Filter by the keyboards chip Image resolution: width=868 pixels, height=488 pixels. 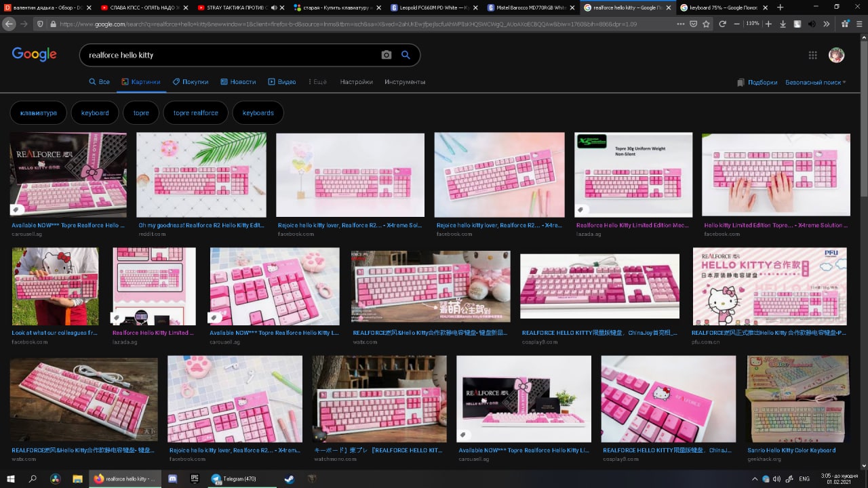coord(258,113)
